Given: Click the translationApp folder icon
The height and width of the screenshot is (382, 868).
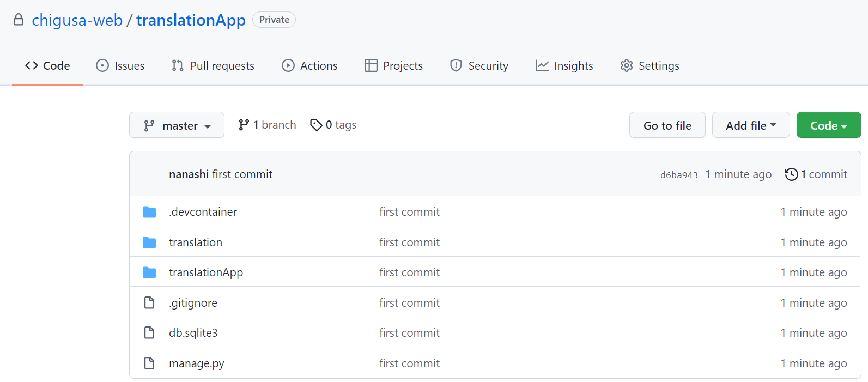Looking at the screenshot, I should coord(149,272).
